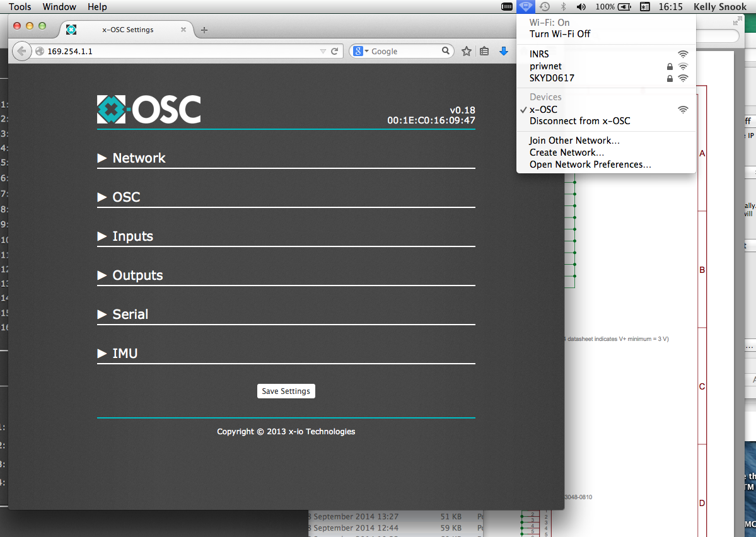The height and width of the screenshot is (537, 756).
Task: Click the keyboard viewer menu bar icon
Action: coord(645,7)
